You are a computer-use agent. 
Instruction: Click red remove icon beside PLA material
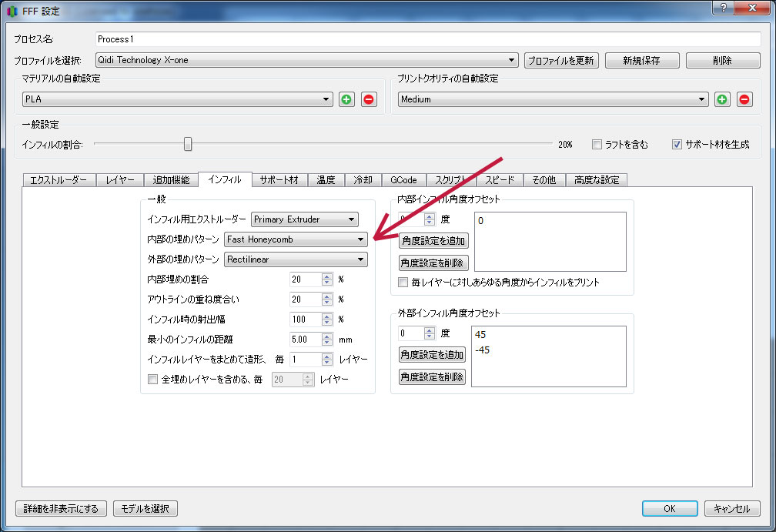coord(369,99)
